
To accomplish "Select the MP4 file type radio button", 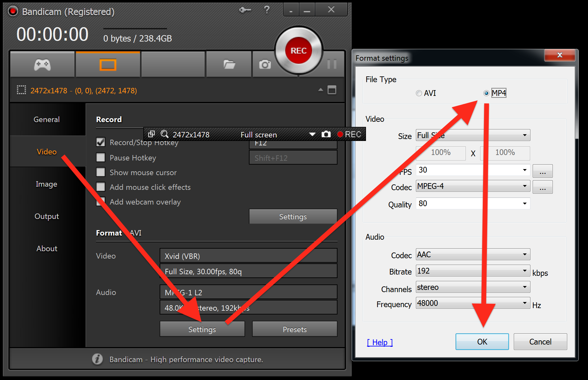I will (486, 93).
